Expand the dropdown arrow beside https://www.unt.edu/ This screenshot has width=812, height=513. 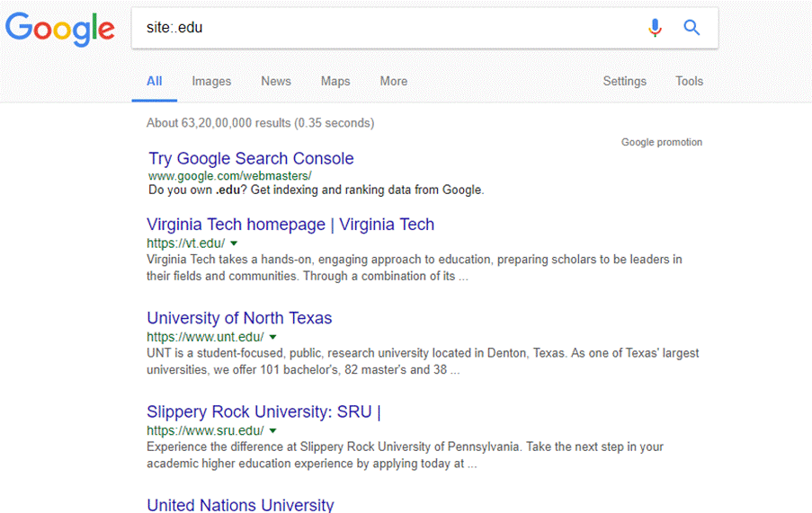pyautogui.click(x=273, y=338)
